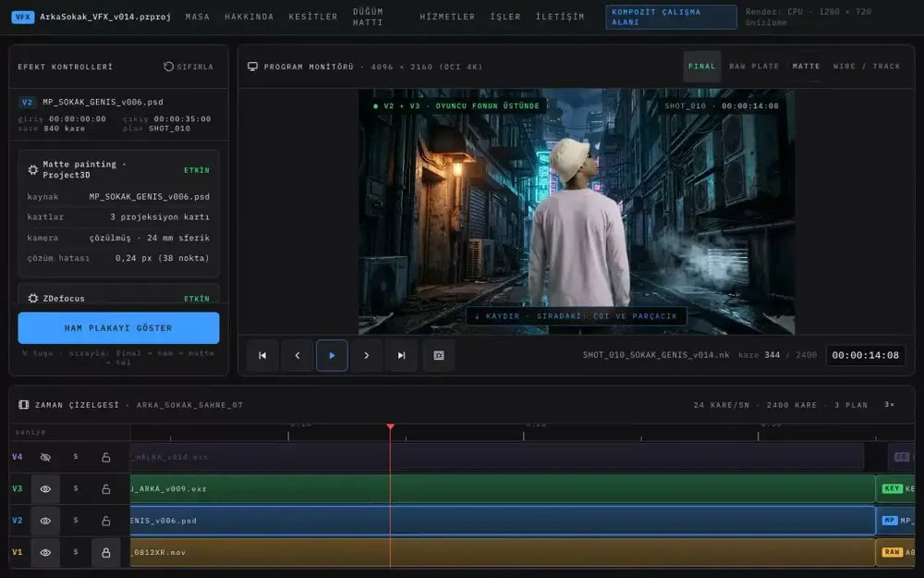
Task: Select the orange V1 _0812XR.mov clip
Action: [503, 553]
